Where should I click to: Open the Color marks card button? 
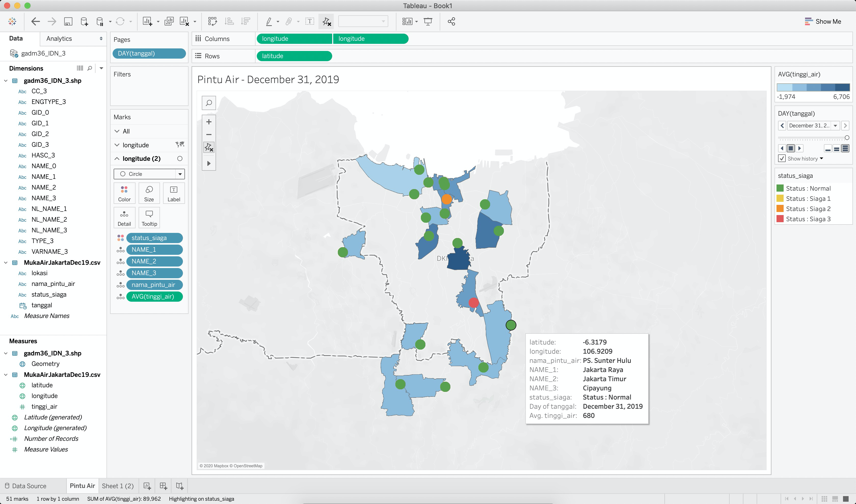[124, 193]
